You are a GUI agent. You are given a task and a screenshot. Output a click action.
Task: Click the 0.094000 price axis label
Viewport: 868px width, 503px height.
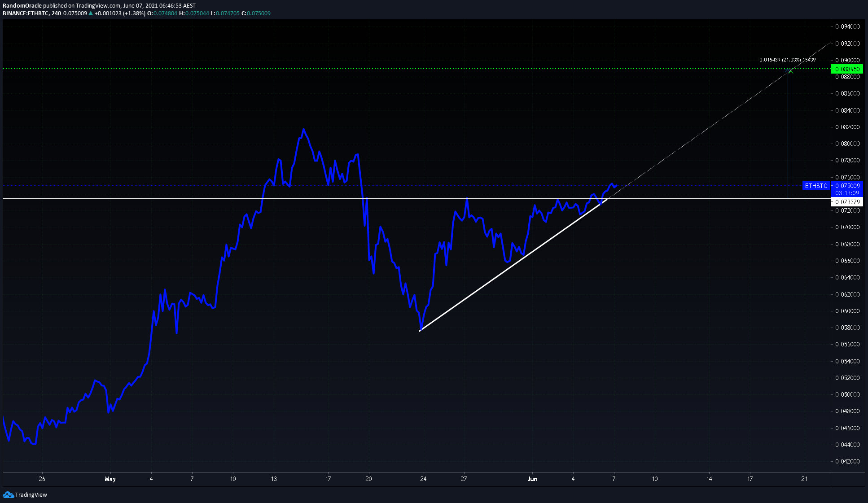click(847, 26)
